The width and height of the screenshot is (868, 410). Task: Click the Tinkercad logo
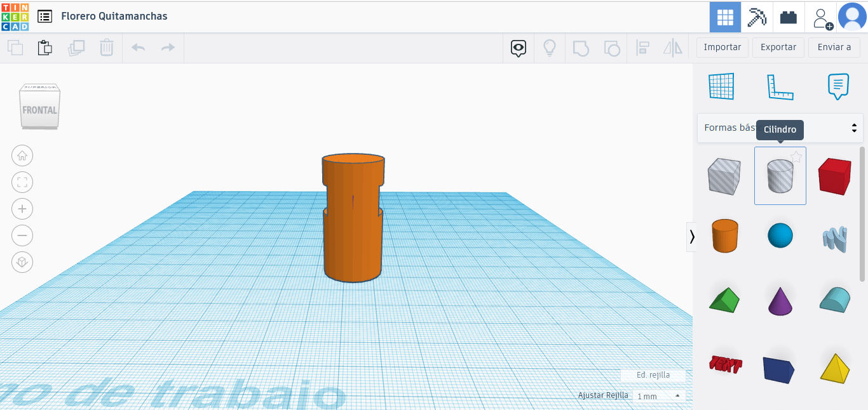[x=15, y=17]
